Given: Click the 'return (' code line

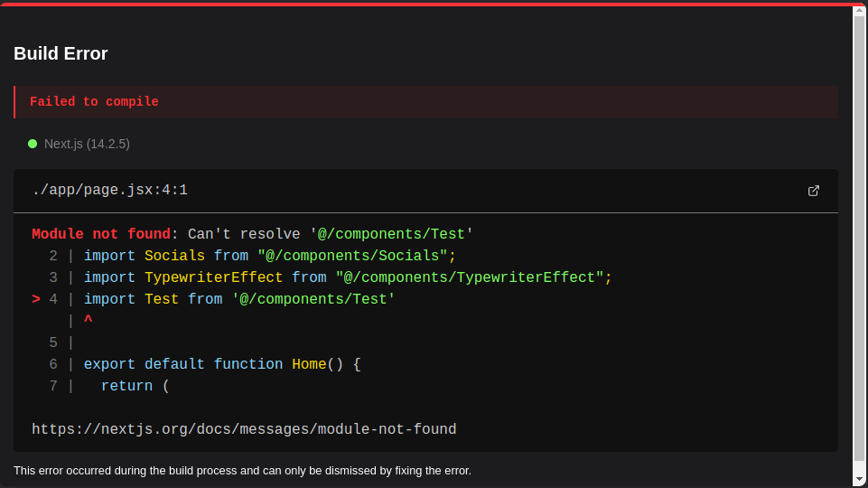Looking at the screenshot, I should (x=109, y=386).
